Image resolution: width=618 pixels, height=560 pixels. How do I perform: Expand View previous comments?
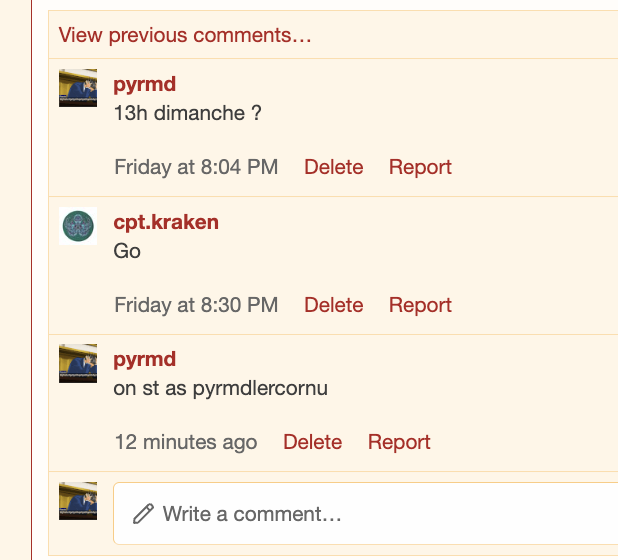[185, 36]
